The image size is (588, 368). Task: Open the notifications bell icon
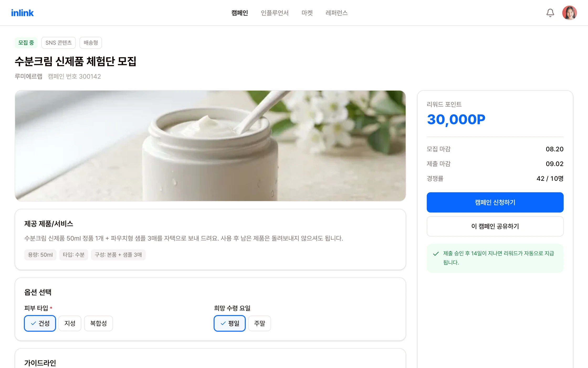click(550, 13)
